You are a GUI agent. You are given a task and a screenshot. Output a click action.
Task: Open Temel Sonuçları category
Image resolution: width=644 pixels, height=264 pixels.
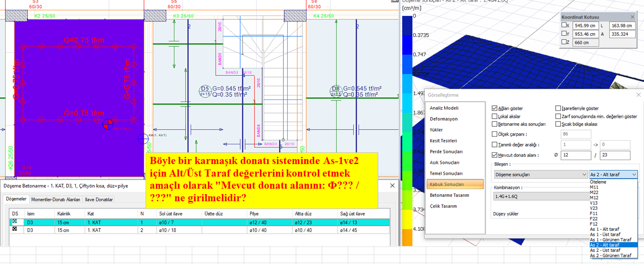click(445, 173)
